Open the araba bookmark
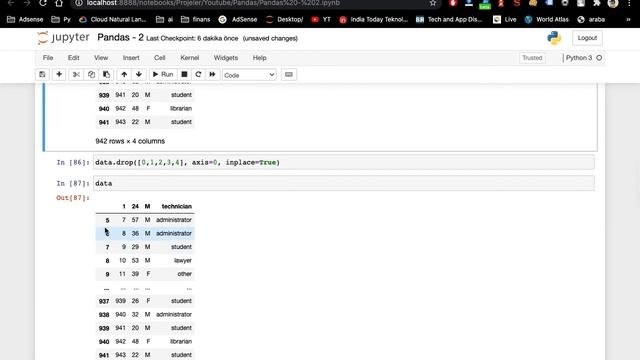This screenshot has height=360, width=640. [591, 20]
